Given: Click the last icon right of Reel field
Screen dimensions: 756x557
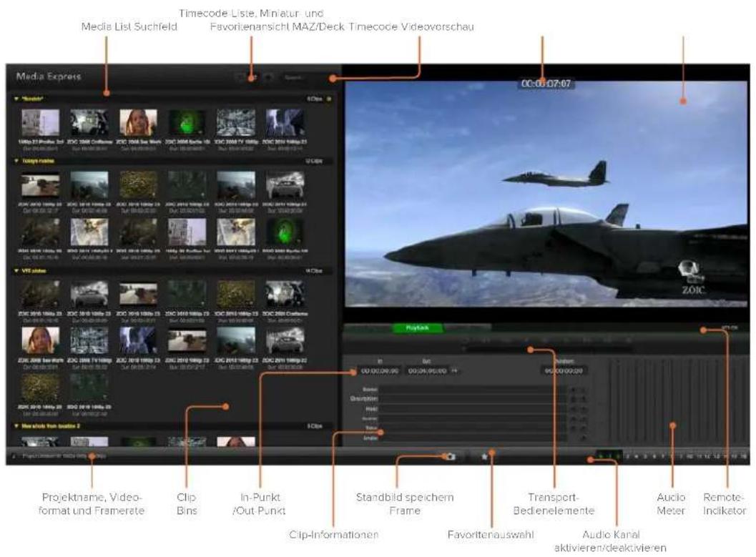Looking at the screenshot, I should coord(584,409).
